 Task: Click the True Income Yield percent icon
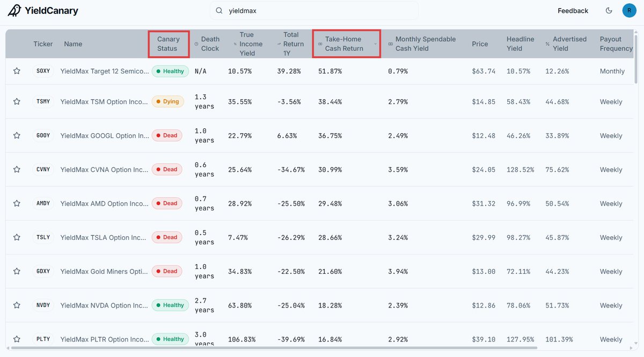pyautogui.click(x=235, y=44)
